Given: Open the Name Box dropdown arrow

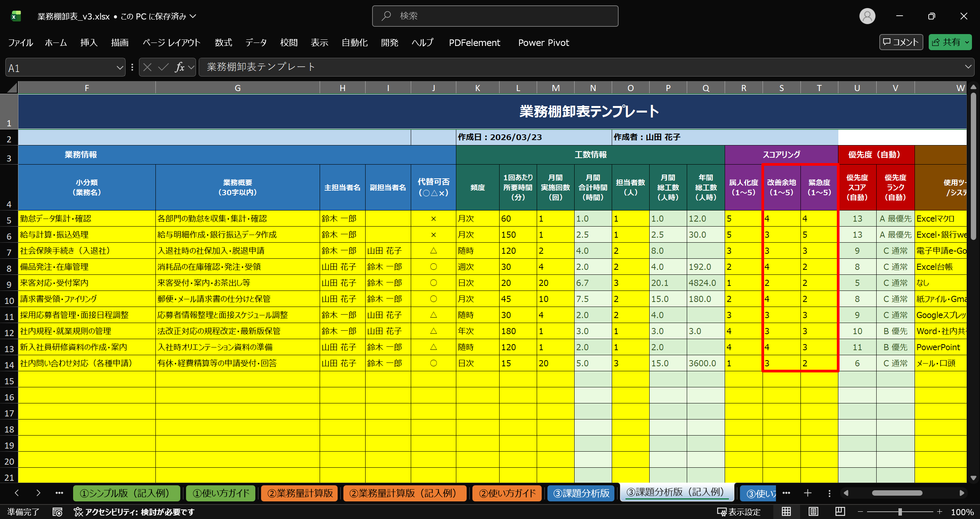Looking at the screenshot, I should [119, 68].
